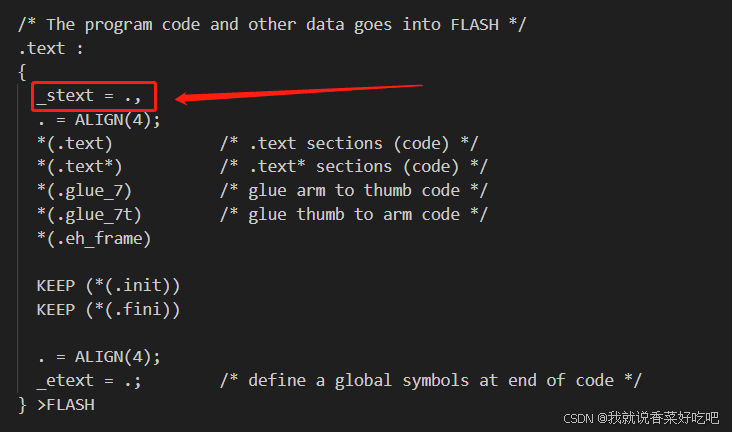Click the second ALIGN(4) statement near bottom
This screenshot has height=432, width=732.
[99, 357]
